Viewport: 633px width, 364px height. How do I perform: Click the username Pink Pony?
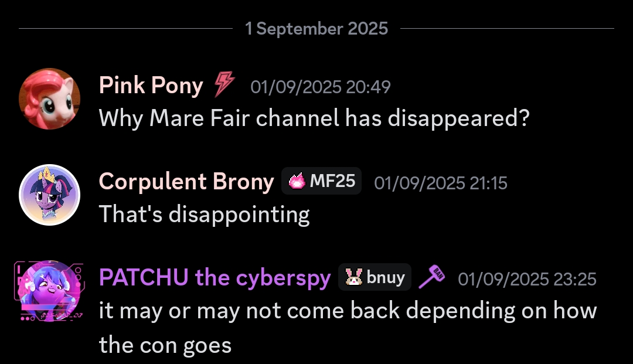[x=151, y=86]
